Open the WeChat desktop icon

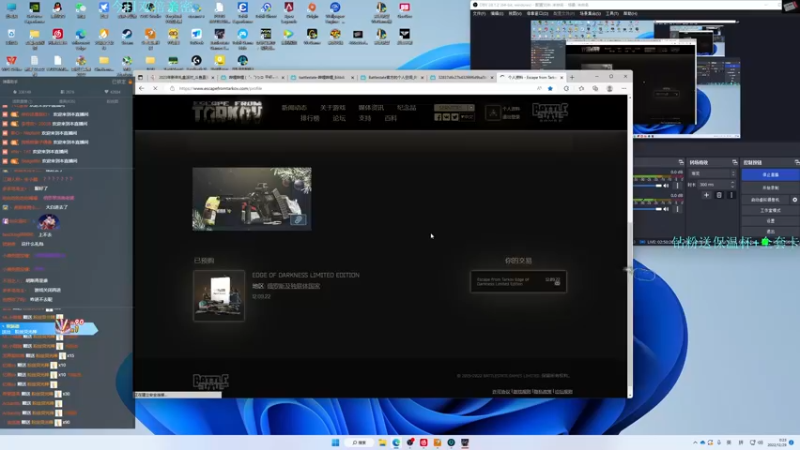pos(81,9)
